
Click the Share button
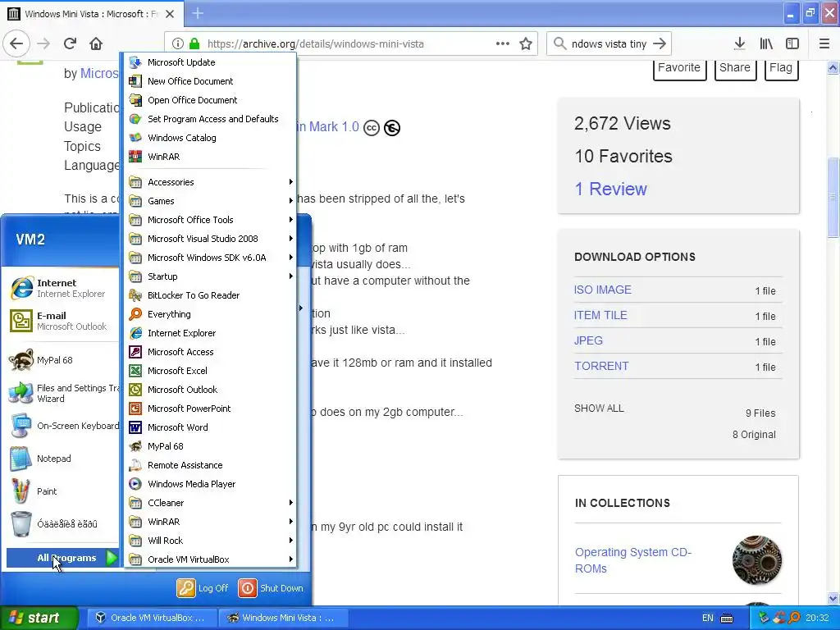[x=735, y=68]
